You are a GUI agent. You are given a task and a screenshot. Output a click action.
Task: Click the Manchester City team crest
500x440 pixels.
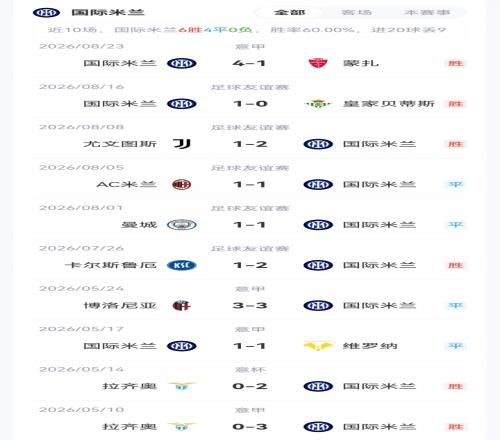point(182,225)
